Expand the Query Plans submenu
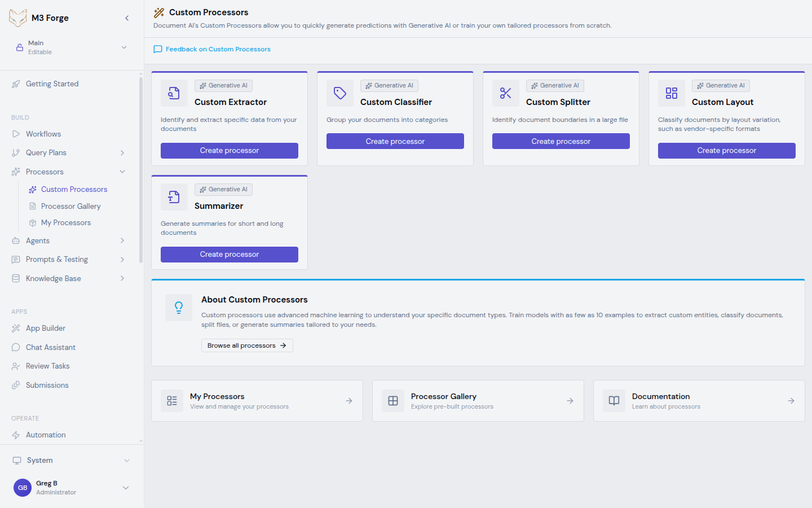This screenshot has width=812, height=508. pos(122,153)
